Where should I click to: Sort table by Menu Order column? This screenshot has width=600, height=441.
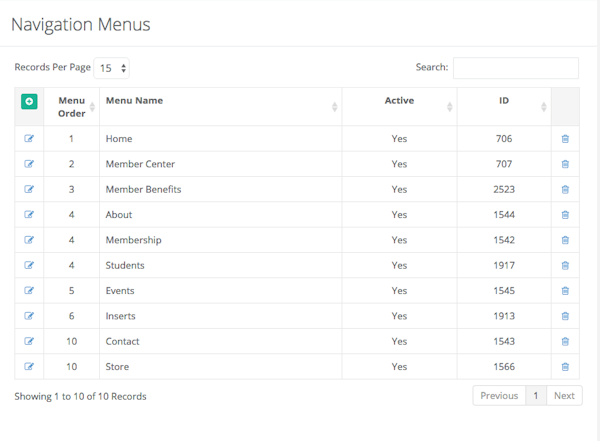click(x=72, y=107)
